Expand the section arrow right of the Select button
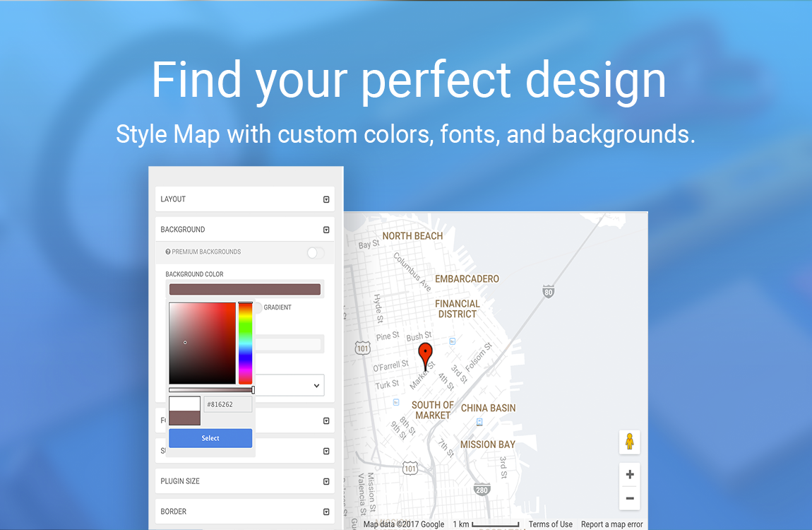812x530 pixels. tap(326, 452)
